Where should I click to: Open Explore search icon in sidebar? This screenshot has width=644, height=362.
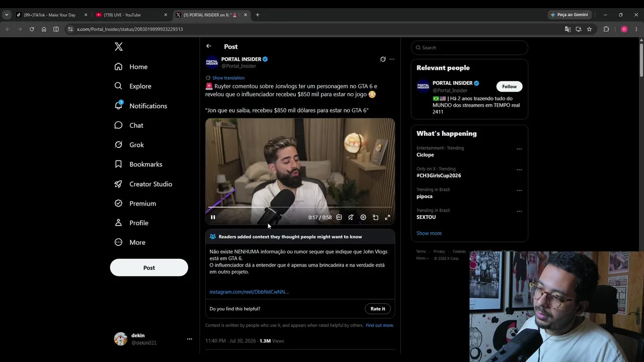click(118, 86)
